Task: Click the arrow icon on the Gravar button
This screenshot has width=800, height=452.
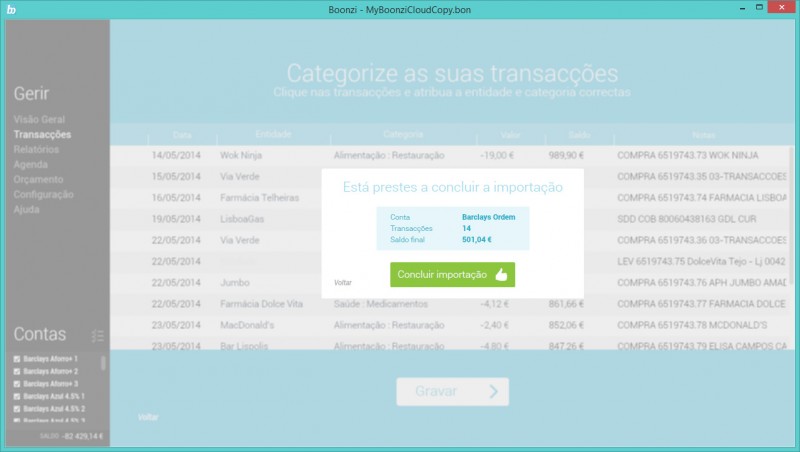Action: [x=493, y=392]
